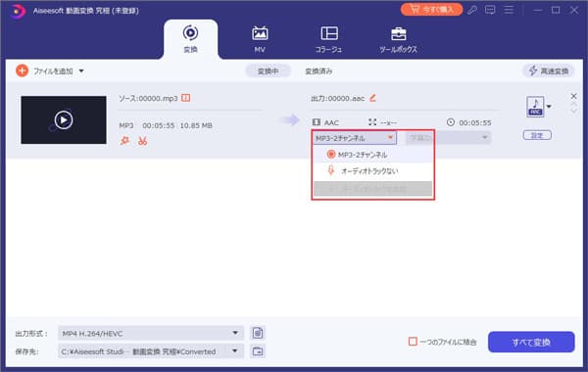Image resolution: width=588 pixels, height=372 pixels.
Task: Show the 変換中 list
Action: click(268, 70)
